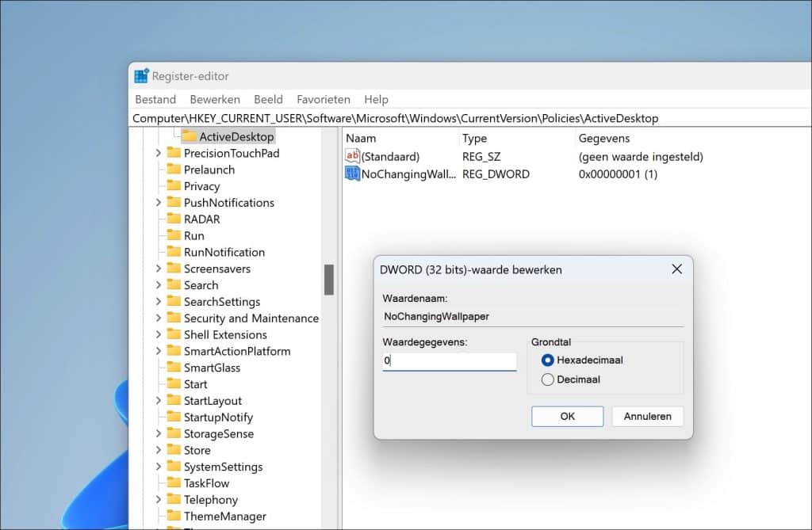
Task: Click the Annuleren button
Action: click(x=647, y=416)
